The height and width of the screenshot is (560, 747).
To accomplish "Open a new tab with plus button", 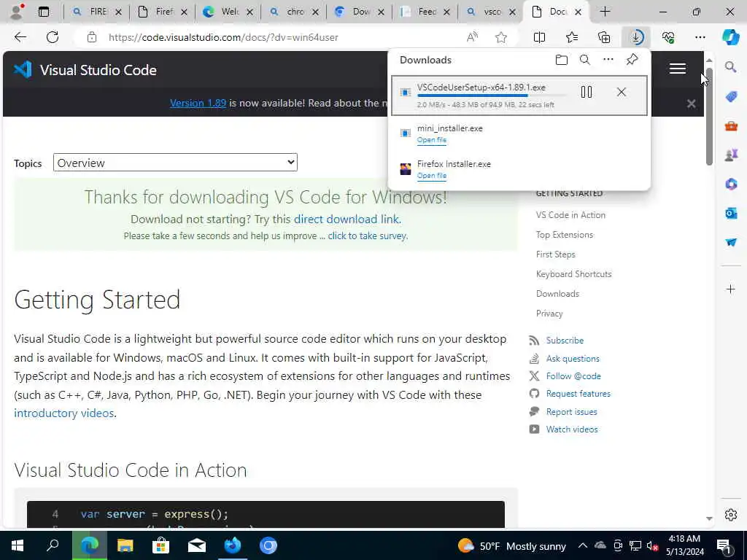I will (605, 12).
